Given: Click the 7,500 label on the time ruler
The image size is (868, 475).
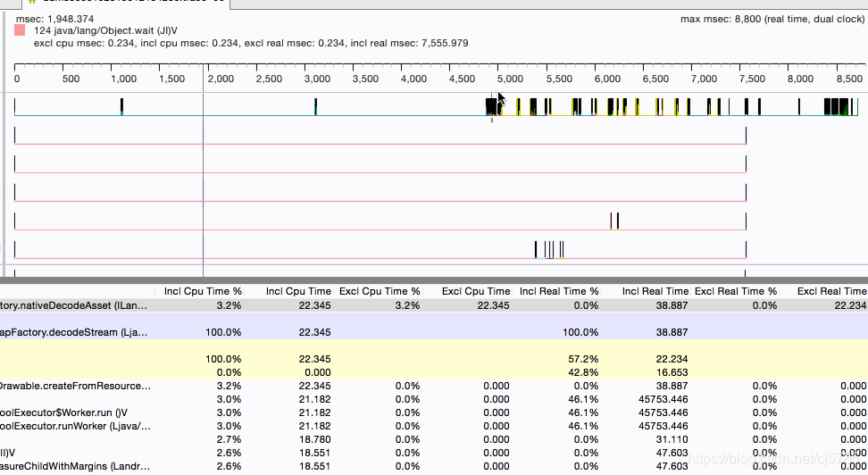Looking at the screenshot, I should coord(752,79).
